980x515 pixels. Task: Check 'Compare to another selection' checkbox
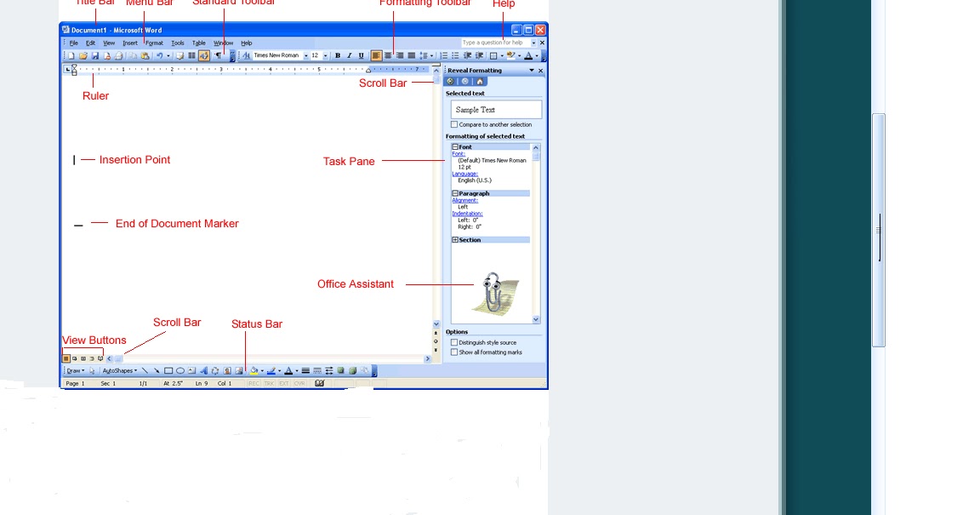(454, 124)
